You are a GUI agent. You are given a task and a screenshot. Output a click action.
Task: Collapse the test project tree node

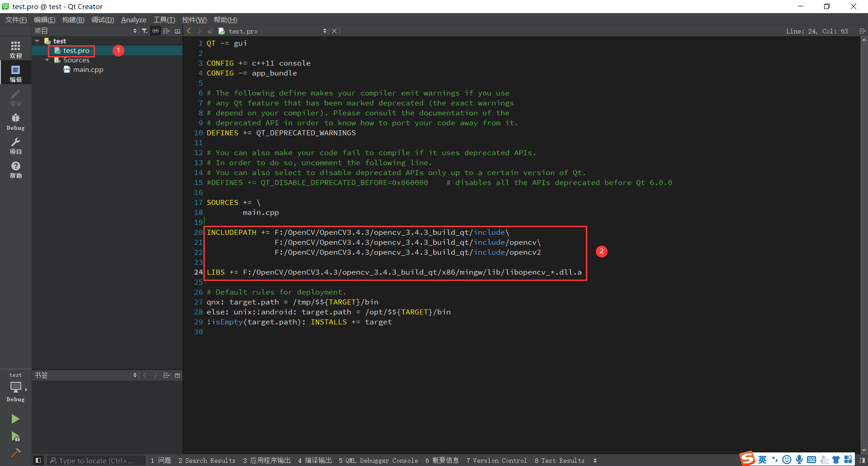pos(38,41)
